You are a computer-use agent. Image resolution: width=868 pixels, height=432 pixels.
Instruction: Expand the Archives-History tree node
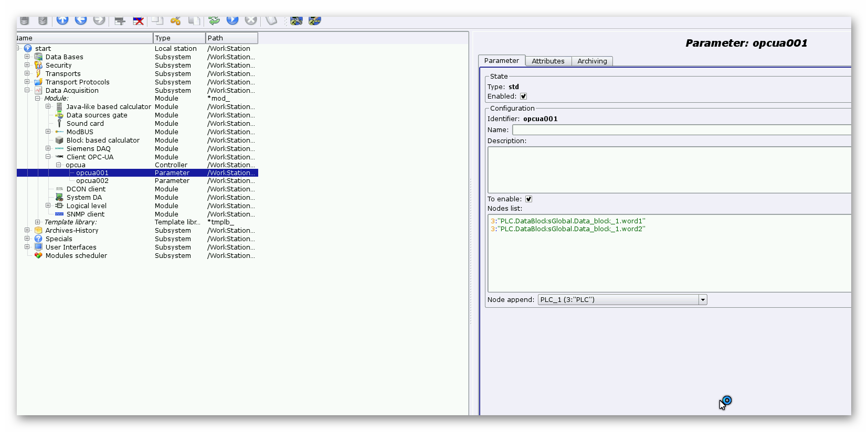click(27, 230)
